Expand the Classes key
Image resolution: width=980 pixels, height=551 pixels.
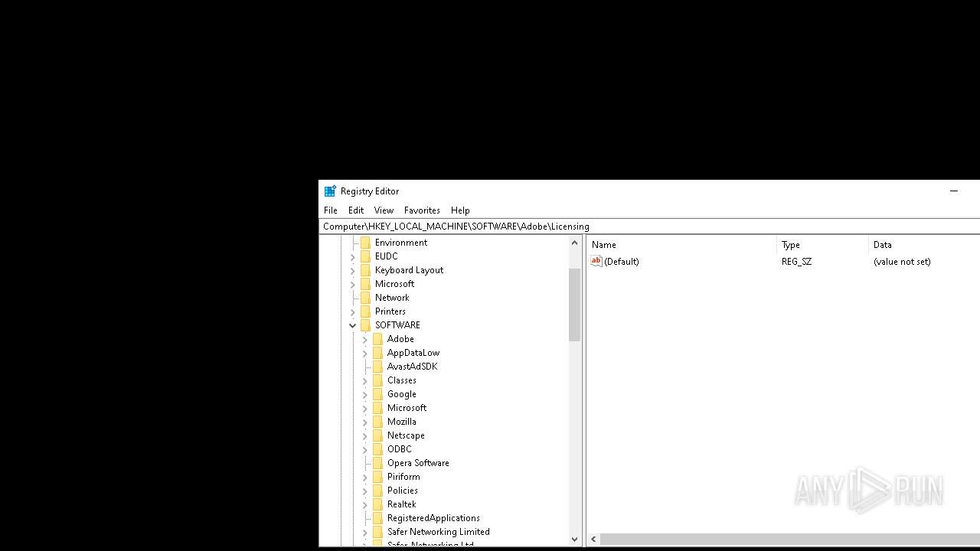pyautogui.click(x=364, y=380)
